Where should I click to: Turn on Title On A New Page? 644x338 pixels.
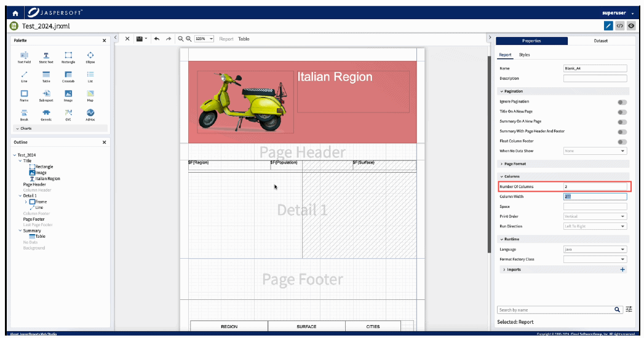622,112
